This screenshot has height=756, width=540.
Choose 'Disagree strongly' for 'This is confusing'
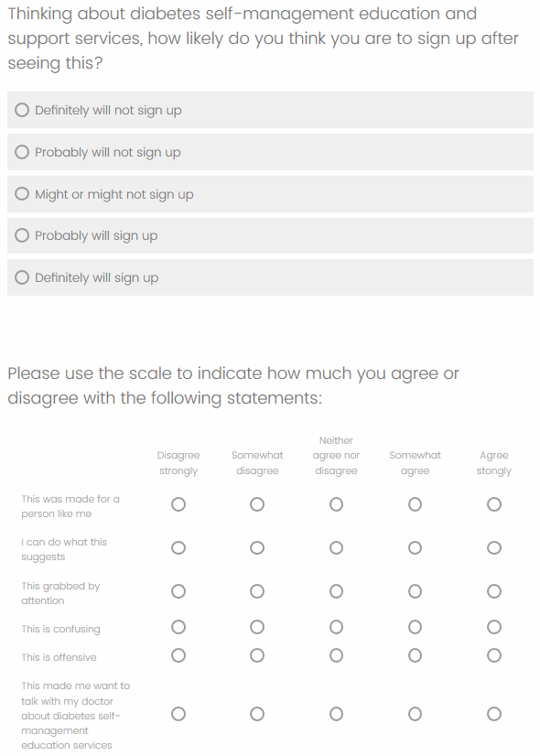point(178,627)
